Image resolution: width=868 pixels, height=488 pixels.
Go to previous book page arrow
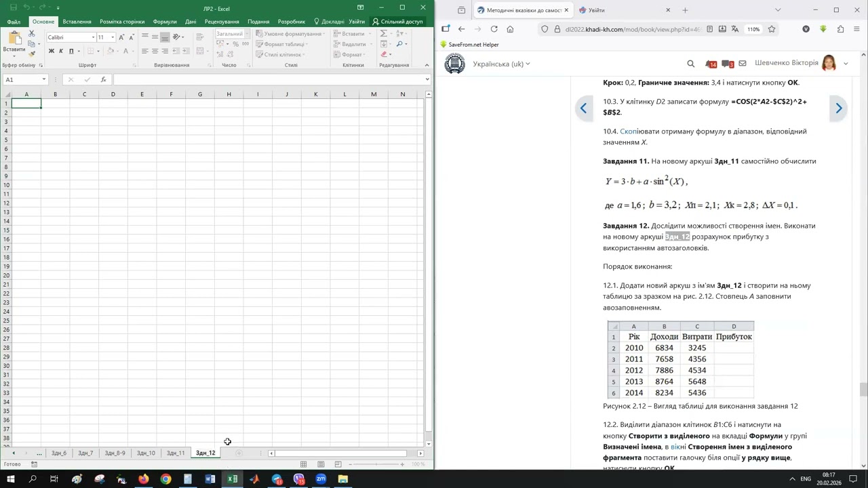pos(583,108)
